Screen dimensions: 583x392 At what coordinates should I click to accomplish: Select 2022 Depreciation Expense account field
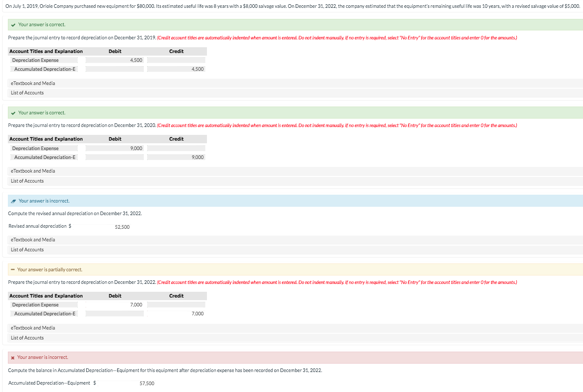(44, 305)
